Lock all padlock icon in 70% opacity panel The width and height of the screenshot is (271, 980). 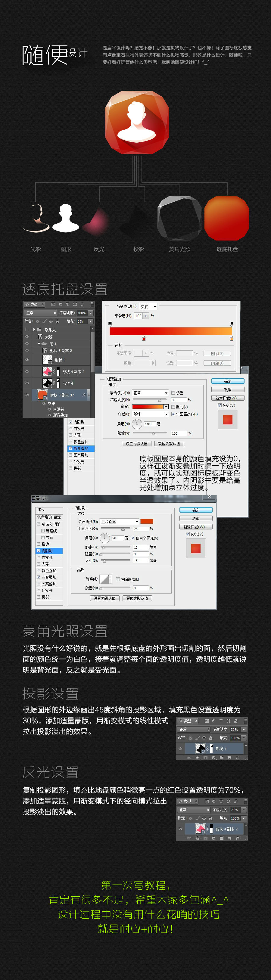(211, 818)
